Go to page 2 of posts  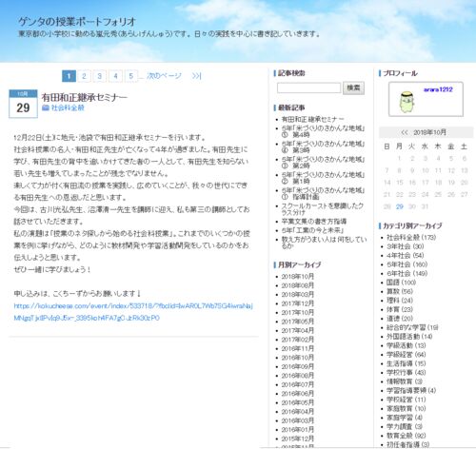pyautogui.click(x=84, y=76)
